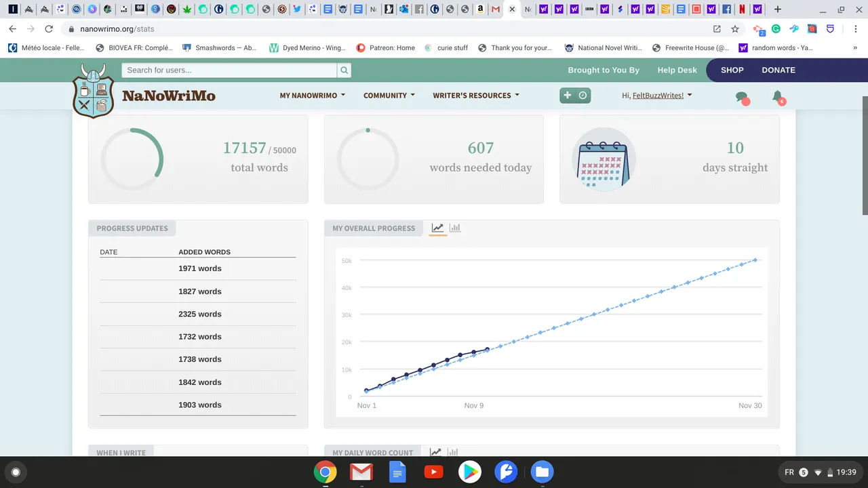Expand Writer's Resources menu

point(476,96)
